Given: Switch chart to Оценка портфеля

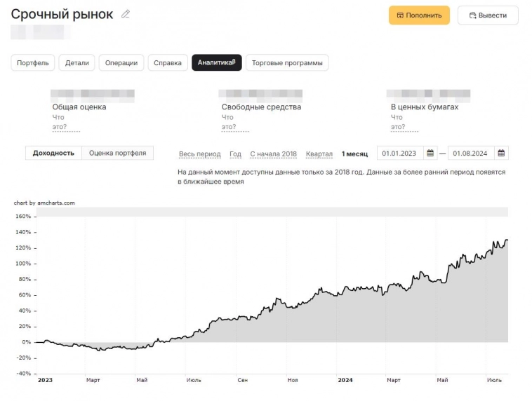Looking at the screenshot, I should (118, 153).
